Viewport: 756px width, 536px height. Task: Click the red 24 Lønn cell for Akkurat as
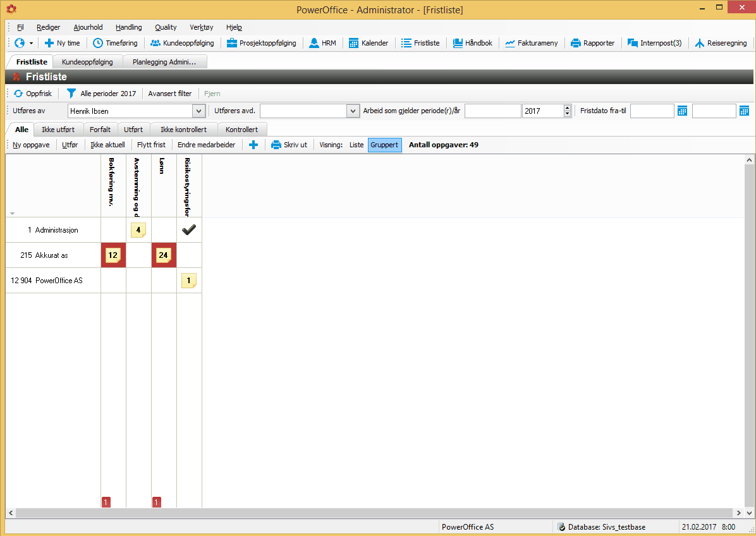click(164, 255)
